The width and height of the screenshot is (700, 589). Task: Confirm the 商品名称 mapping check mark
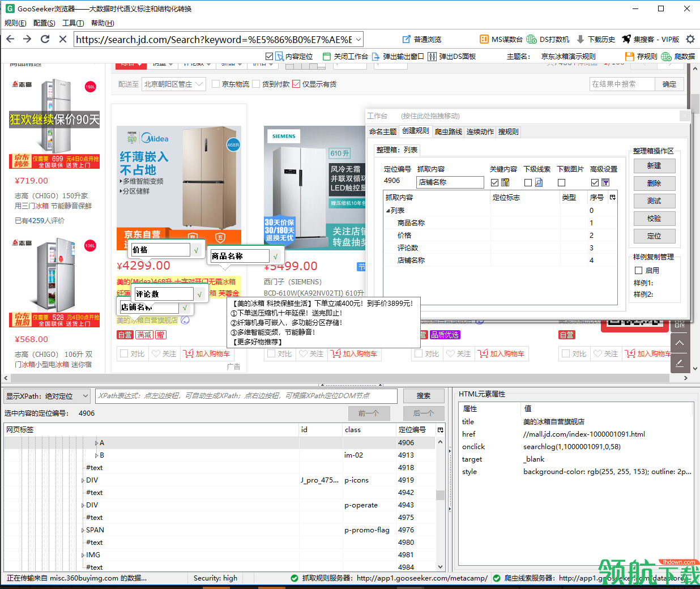pyautogui.click(x=275, y=257)
